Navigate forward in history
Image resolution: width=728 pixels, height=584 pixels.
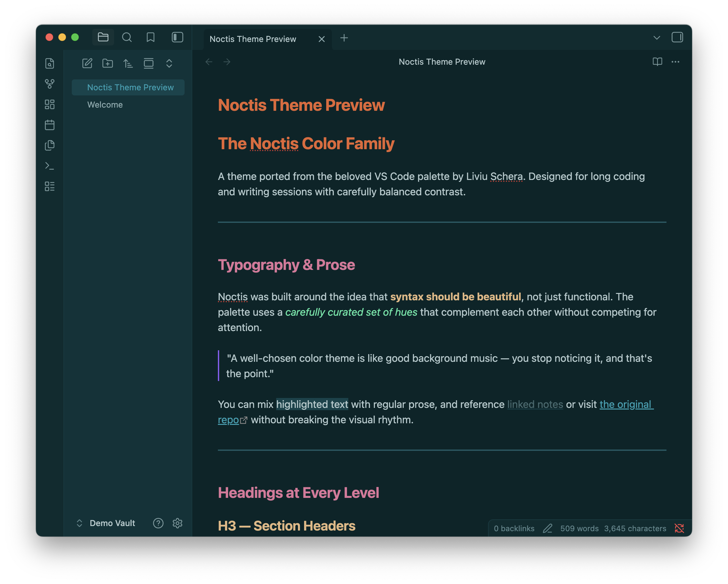point(227,62)
